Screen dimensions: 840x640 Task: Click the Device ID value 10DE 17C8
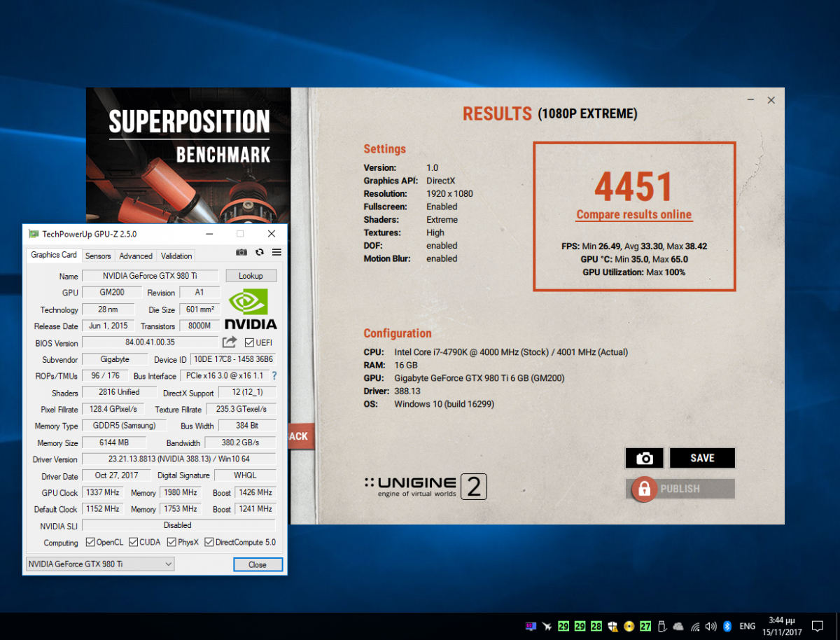[x=233, y=359]
